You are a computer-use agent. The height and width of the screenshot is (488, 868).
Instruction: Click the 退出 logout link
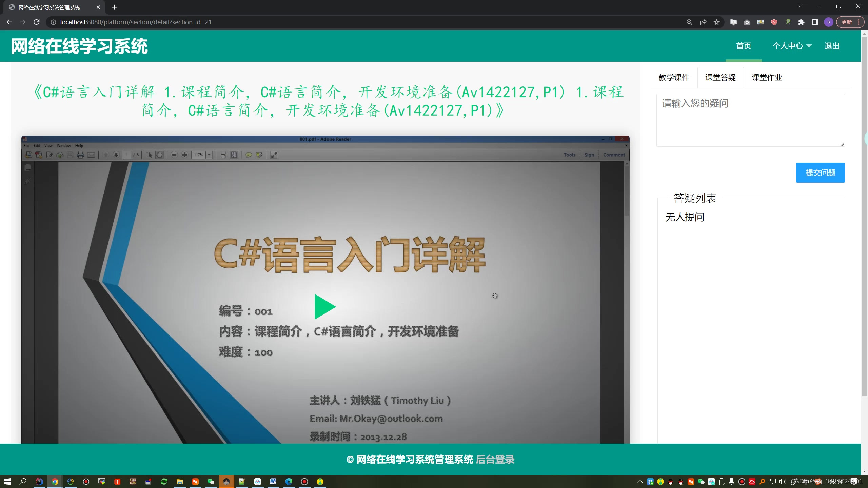click(x=832, y=46)
